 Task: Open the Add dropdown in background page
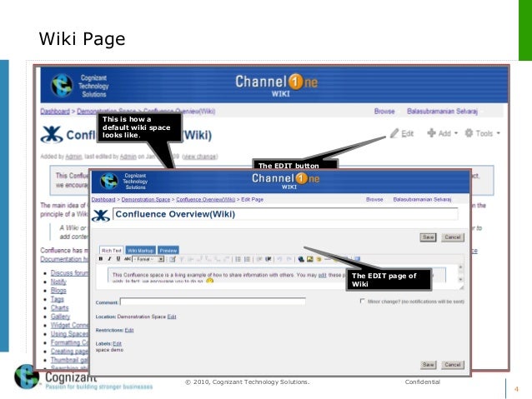[x=443, y=133]
